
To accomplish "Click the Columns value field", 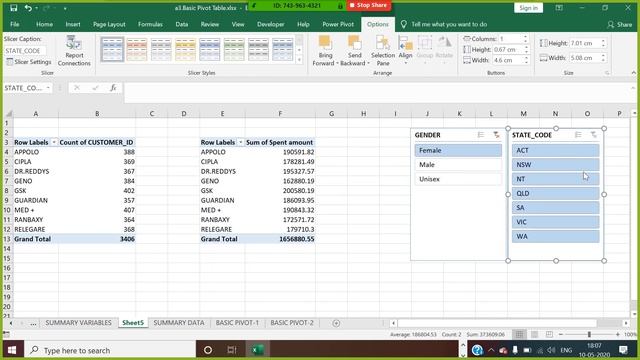I will (510, 39).
